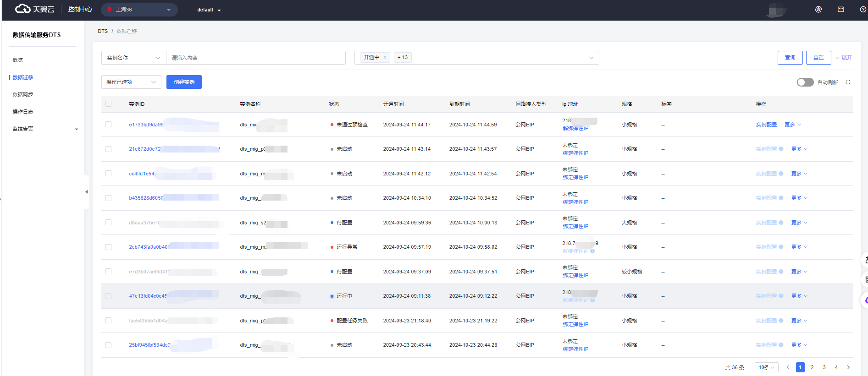Viewport: 868px width, 376px height.
Task: Open the message mail icon
Action: [841, 9]
